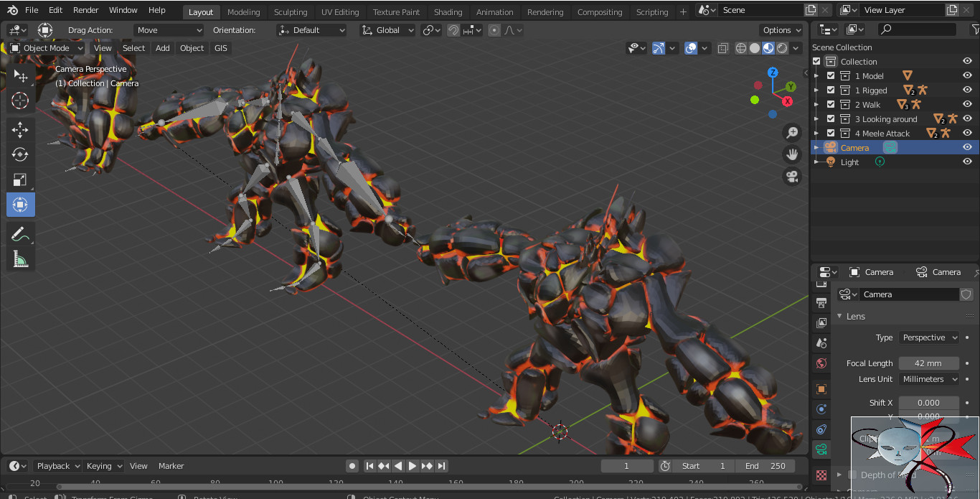Click the Focal Length value field

(928, 363)
